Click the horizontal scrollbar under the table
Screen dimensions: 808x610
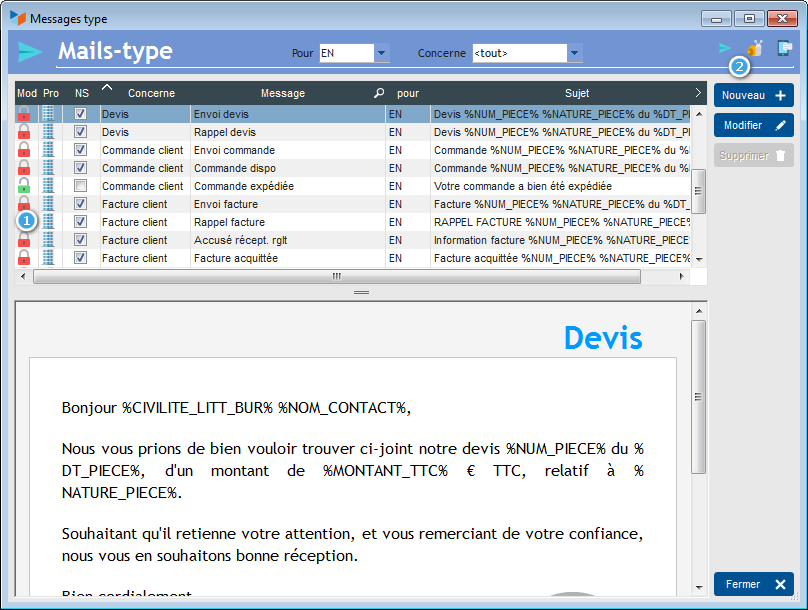coord(336,276)
